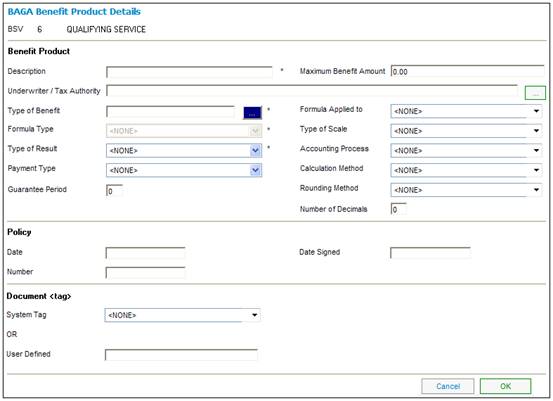Open the disabled Formula Type dropdown
Image resolution: width=553 pixels, height=401 pixels.
click(x=184, y=131)
